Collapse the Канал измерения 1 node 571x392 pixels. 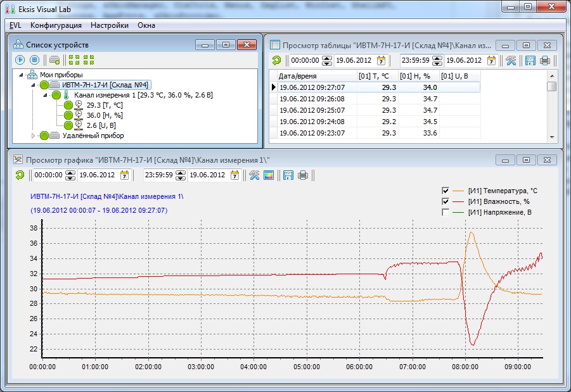pos(45,96)
